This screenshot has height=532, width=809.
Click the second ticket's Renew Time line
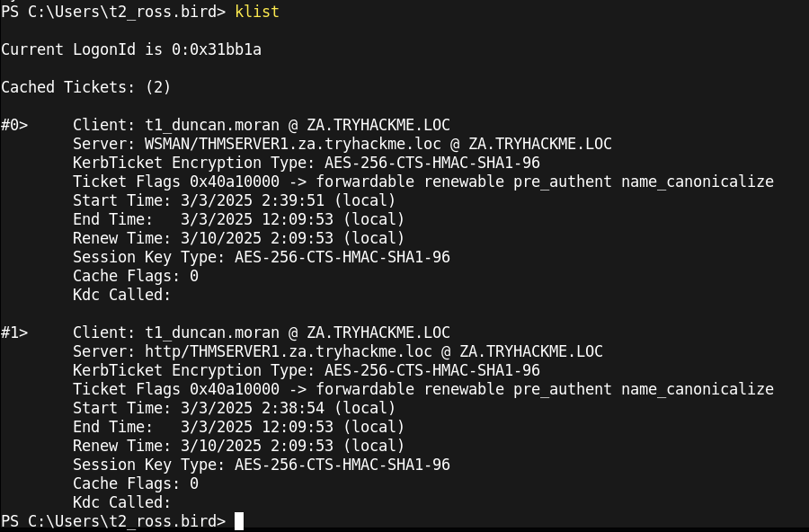(238, 446)
